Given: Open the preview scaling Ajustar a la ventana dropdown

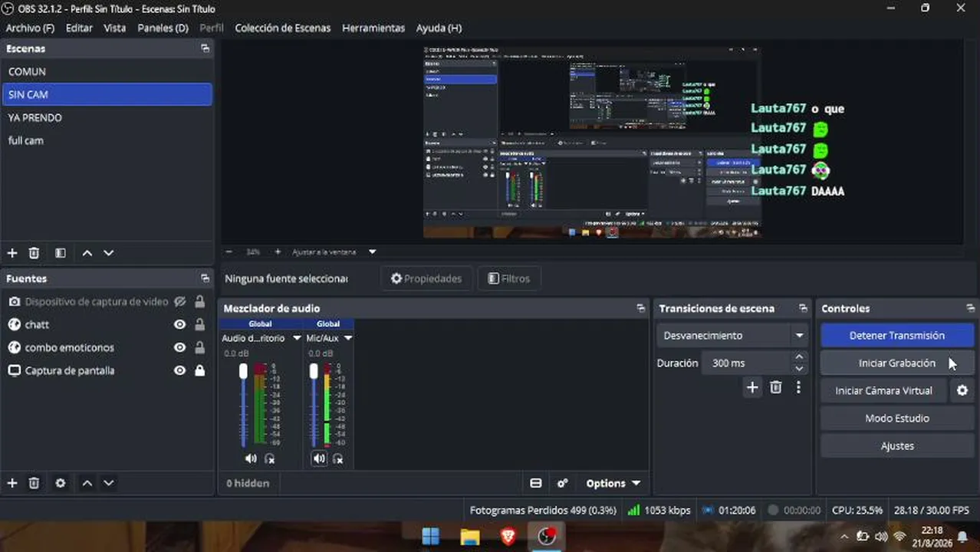Looking at the screenshot, I should (334, 251).
